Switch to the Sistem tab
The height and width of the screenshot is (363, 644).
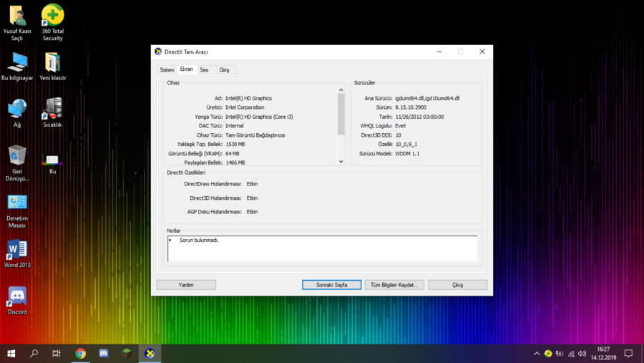tap(167, 70)
